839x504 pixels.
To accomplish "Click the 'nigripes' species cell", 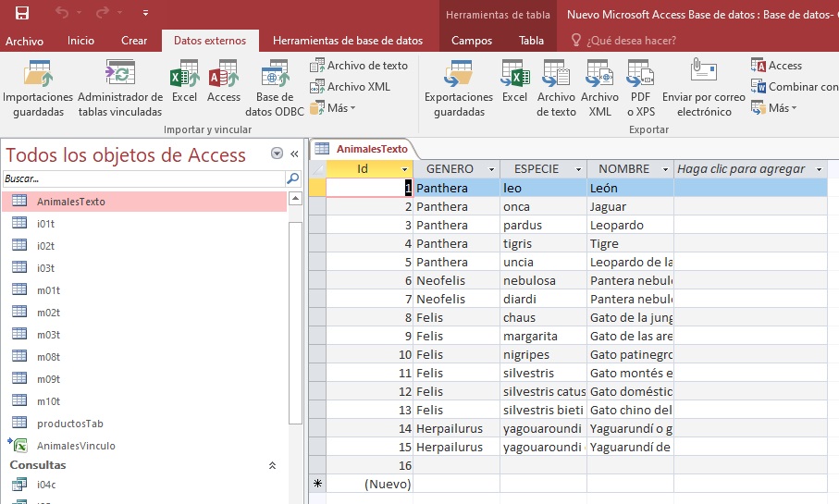I will tap(543, 355).
